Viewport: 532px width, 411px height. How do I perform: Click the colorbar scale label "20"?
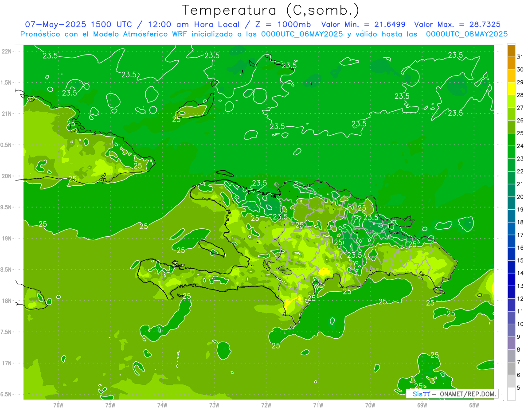pos(520,197)
